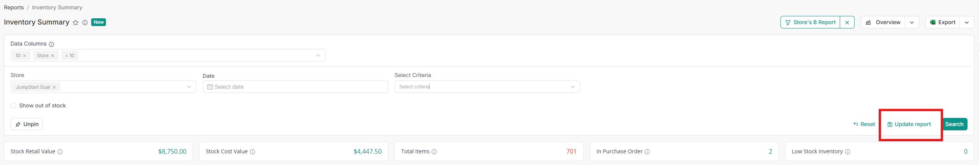This screenshot has height=165, width=980.
Task: Go to Reports in the breadcrumb
Action: click(14, 7)
